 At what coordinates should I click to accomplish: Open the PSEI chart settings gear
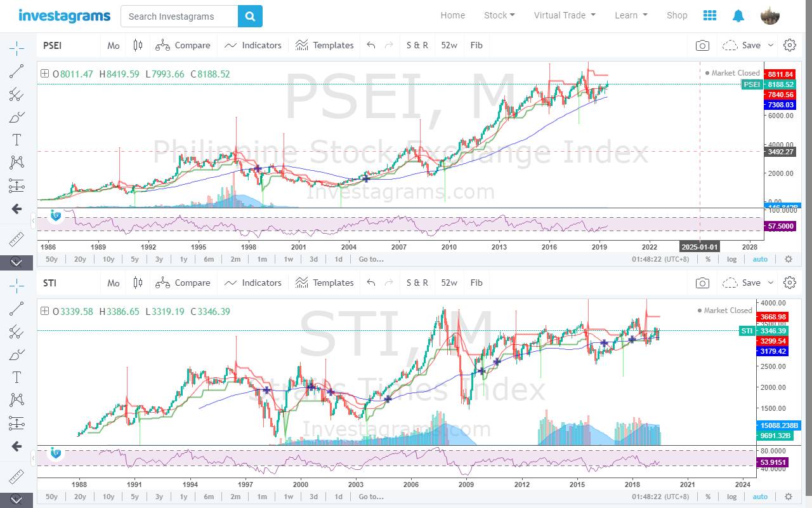tap(789, 45)
